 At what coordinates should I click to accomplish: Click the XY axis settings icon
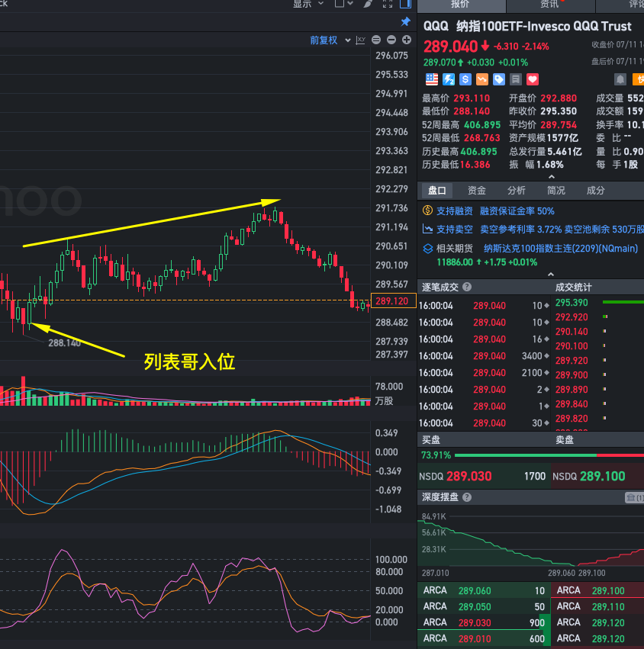[361, 40]
